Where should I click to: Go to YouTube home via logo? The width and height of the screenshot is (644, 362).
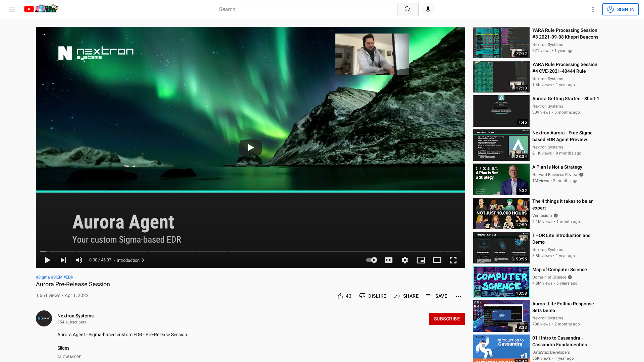click(x=41, y=9)
